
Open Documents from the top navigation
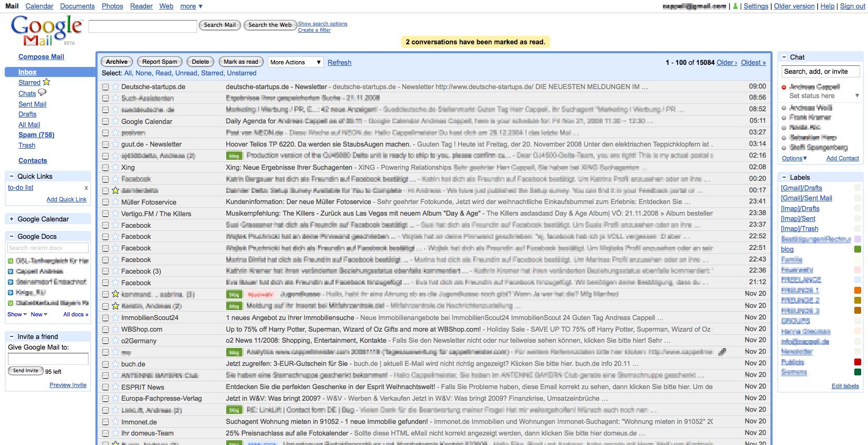coord(78,6)
